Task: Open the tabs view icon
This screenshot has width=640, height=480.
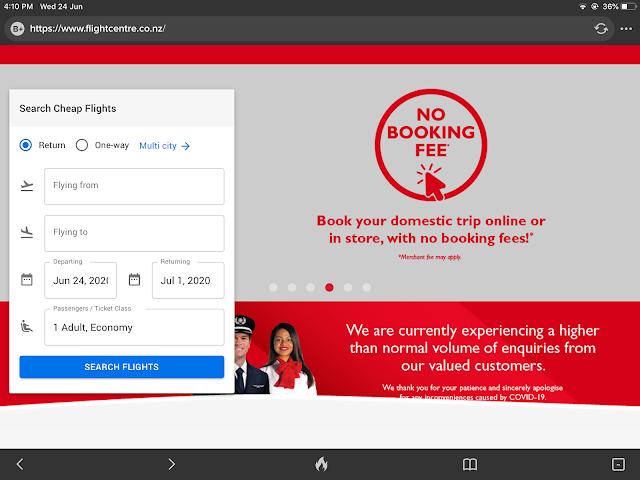Action: pyautogui.click(x=618, y=464)
